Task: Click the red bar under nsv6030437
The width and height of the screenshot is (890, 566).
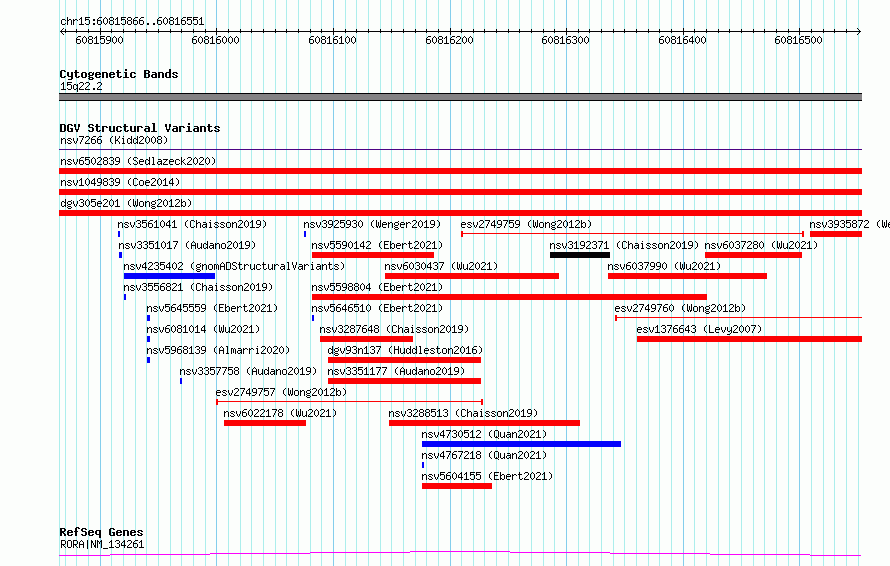Action: click(472, 276)
